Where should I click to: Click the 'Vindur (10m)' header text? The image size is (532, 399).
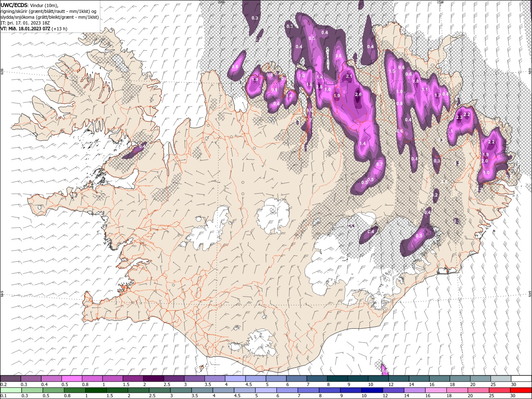(44, 5)
